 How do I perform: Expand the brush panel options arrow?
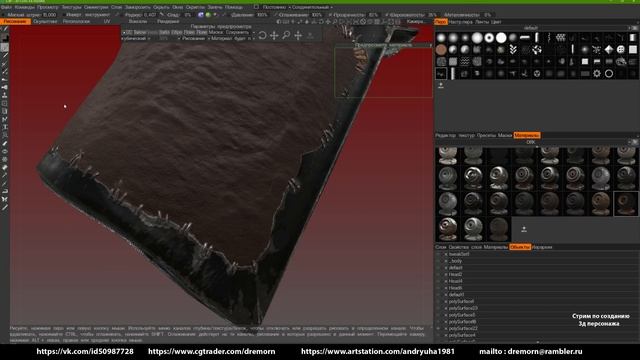click(629, 28)
